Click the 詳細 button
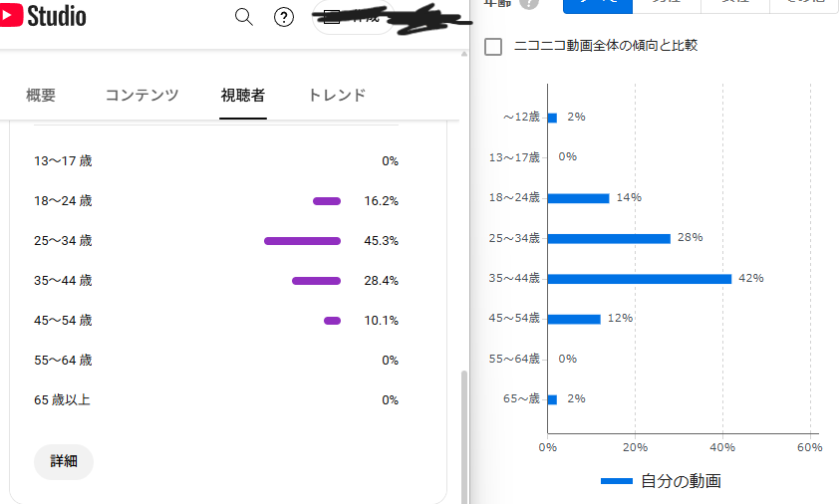This screenshot has height=504, width=839. click(x=64, y=461)
